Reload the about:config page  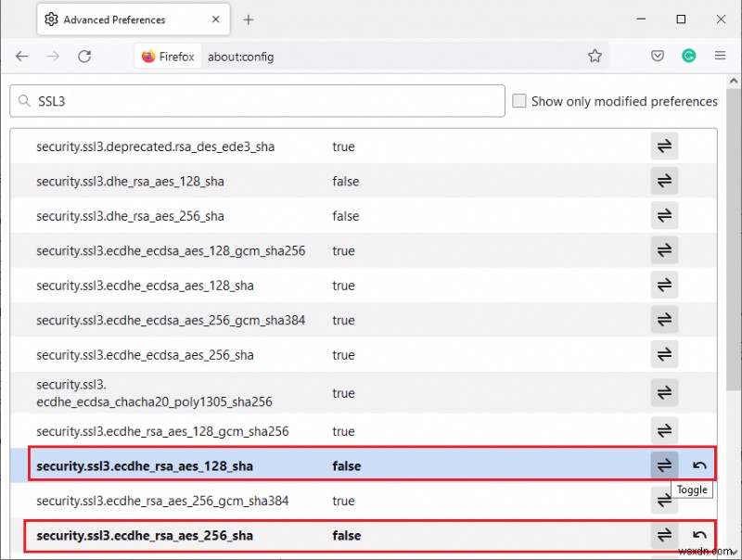(84, 57)
